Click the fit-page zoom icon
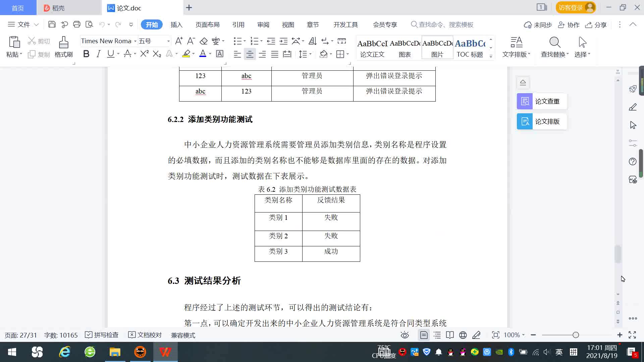 click(x=495, y=335)
